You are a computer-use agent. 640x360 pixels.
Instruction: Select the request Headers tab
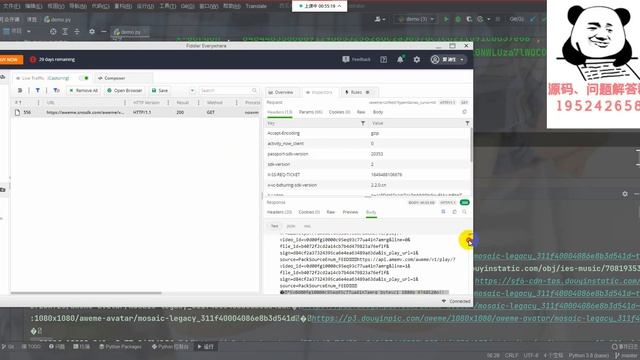click(x=280, y=112)
